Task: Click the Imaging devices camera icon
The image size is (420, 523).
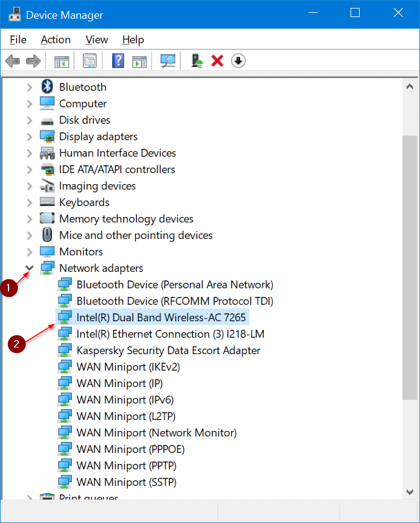Action: 47,186
